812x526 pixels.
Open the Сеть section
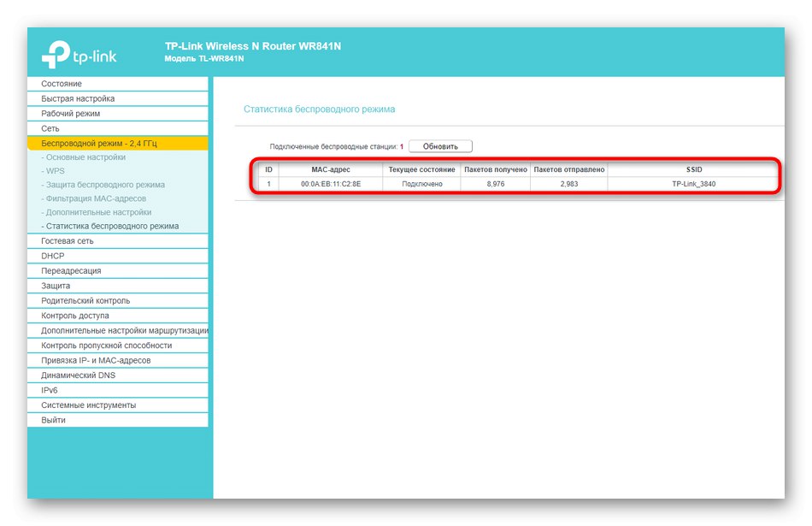118,128
